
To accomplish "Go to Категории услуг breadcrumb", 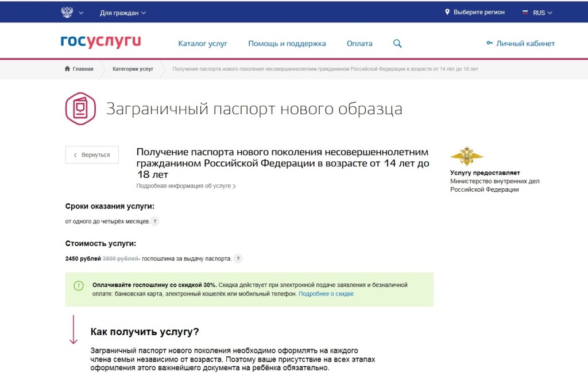I will (133, 69).
